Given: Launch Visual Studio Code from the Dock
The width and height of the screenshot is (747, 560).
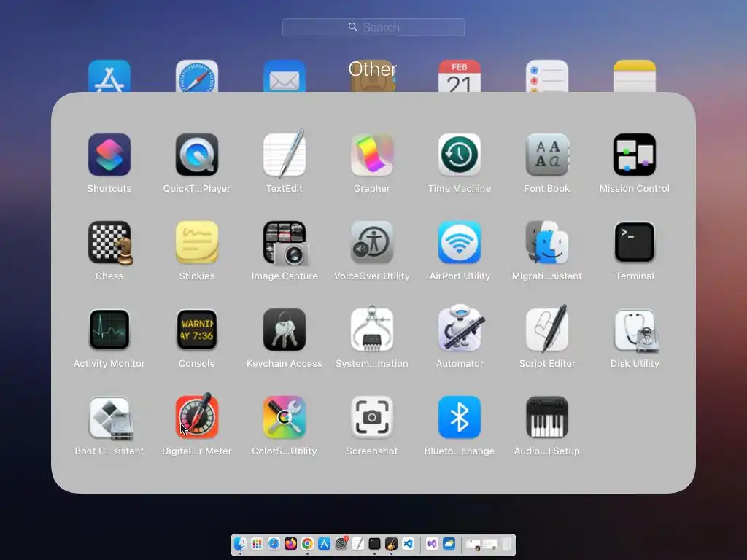Looking at the screenshot, I should point(409,544).
